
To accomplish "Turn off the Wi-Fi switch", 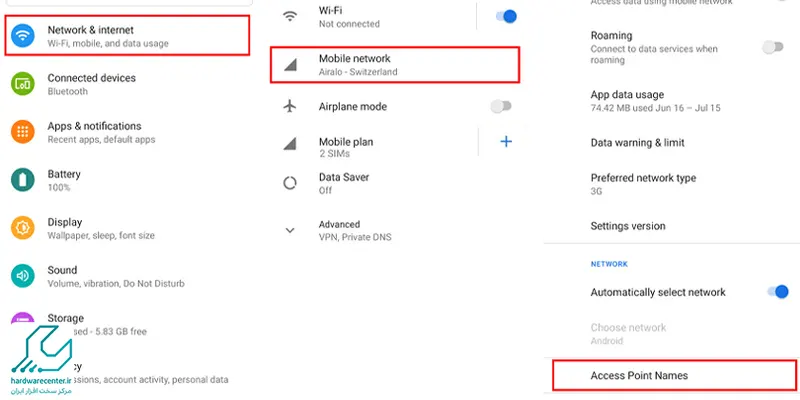I will pyautogui.click(x=506, y=16).
